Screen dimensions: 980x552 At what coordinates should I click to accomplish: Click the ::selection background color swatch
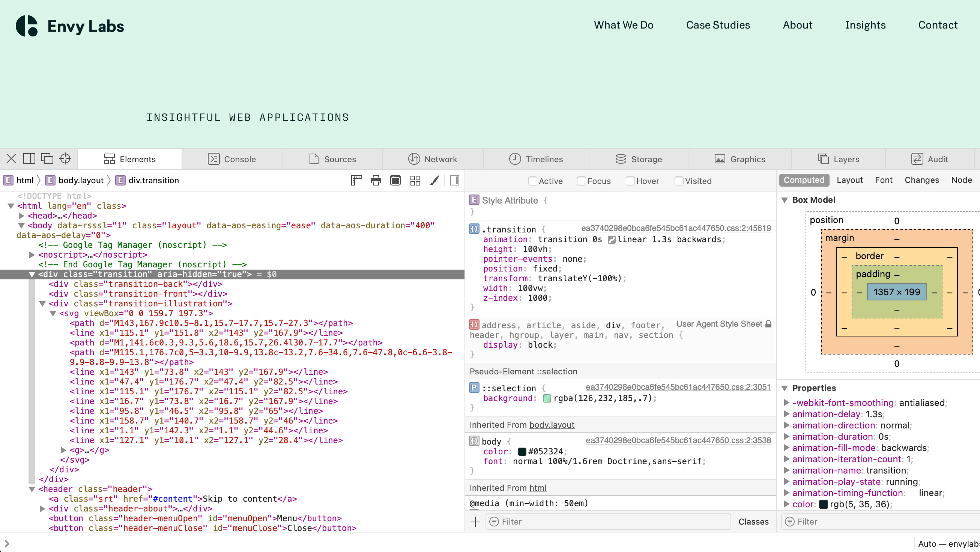[546, 398]
